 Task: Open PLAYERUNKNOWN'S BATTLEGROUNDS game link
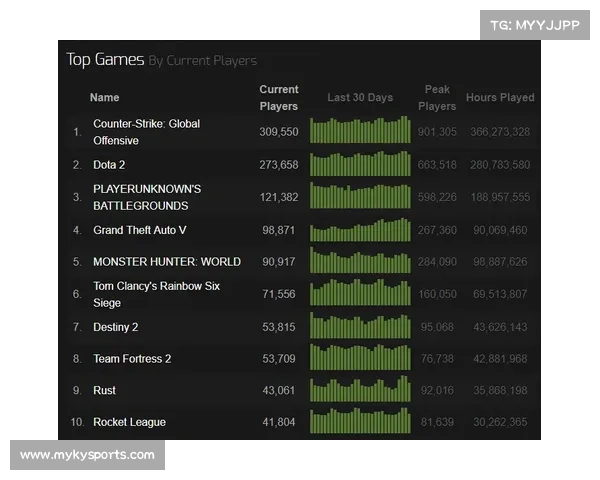click(147, 198)
